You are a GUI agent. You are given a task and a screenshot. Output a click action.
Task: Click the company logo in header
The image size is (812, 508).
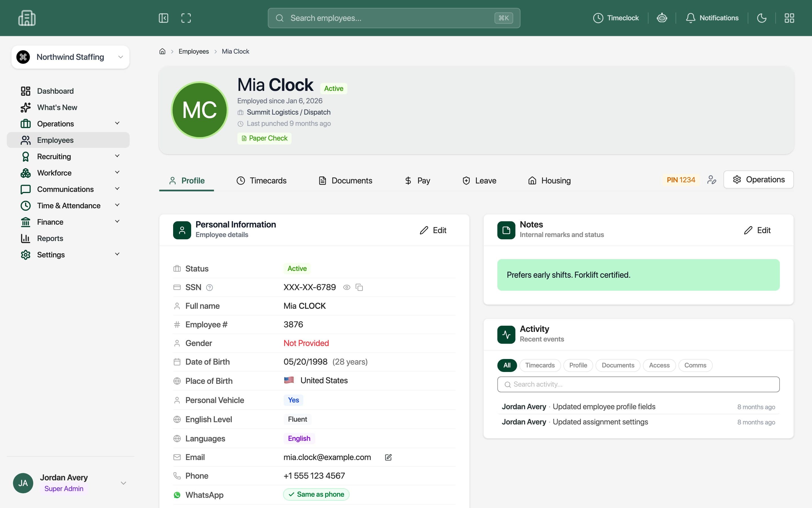[x=27, y=18]
